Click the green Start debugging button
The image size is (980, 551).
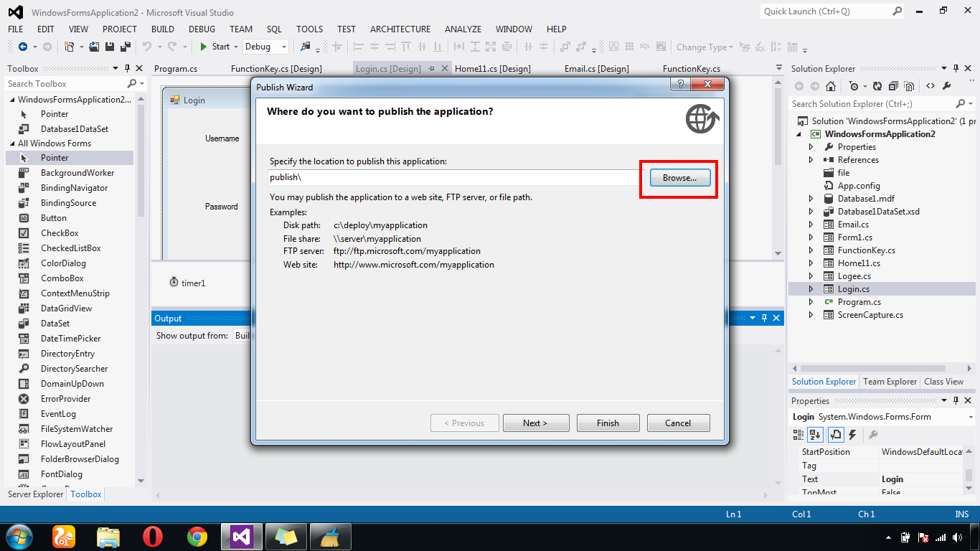[x=215, y=47]
